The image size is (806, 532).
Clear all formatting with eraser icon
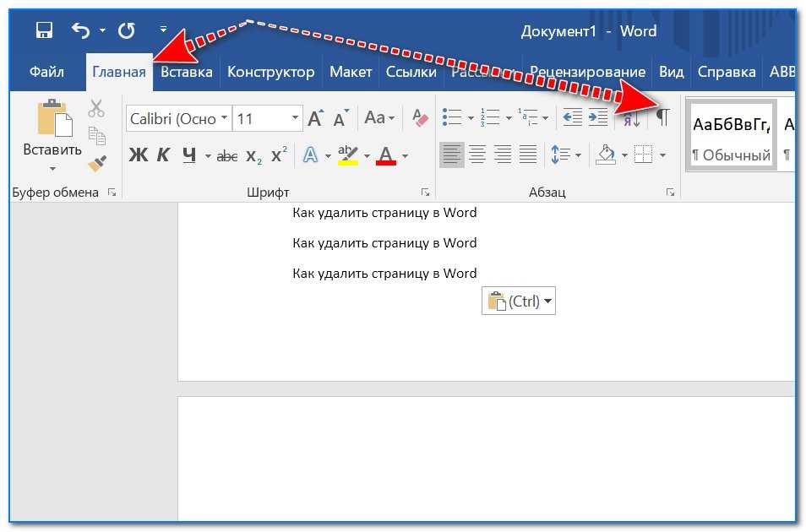click(x=420, y=118)
